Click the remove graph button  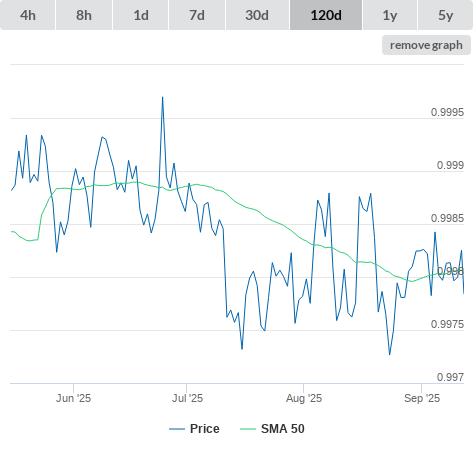tap(426, 45)
